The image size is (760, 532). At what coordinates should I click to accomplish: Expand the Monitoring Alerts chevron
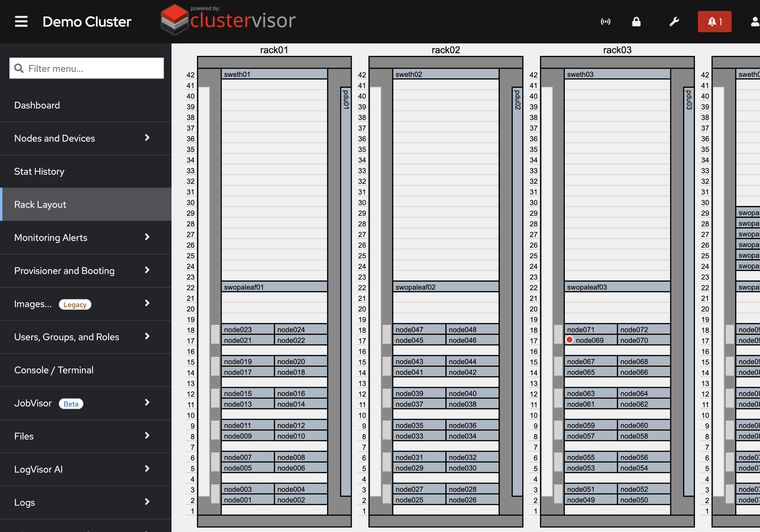[147, 237]
